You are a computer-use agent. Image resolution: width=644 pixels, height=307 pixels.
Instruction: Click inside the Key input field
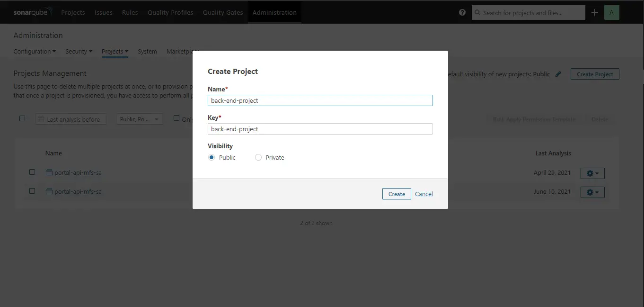point(320,128)
